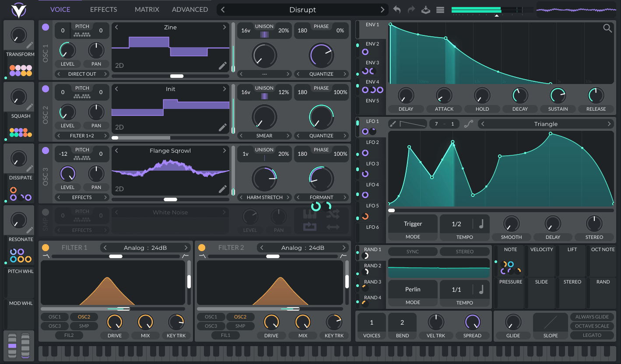Click the pencil edit icon on OSC 1 wavetable
This screenshot has height=364, width=621.
[223, 66]
